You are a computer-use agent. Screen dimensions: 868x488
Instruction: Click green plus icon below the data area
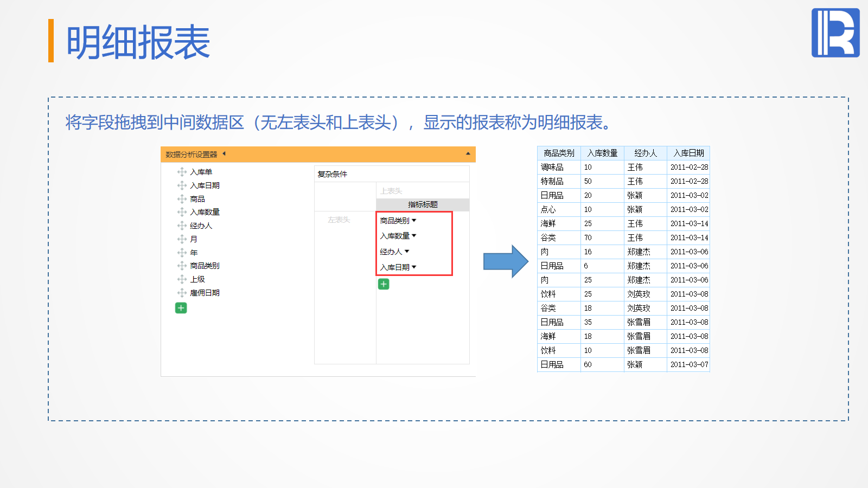tap(384, 284)
